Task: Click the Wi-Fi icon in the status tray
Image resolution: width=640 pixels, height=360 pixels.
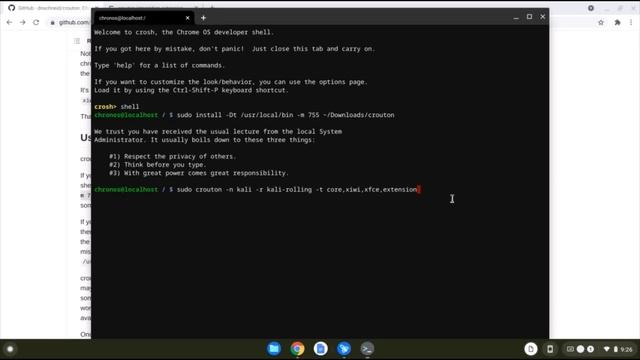Action: point(607,349)
